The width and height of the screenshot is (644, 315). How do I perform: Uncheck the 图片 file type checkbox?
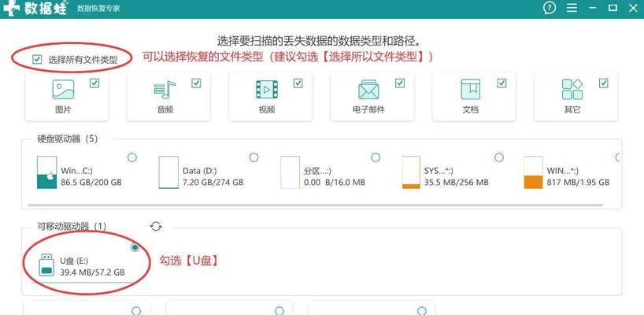(x=94, y=83)
